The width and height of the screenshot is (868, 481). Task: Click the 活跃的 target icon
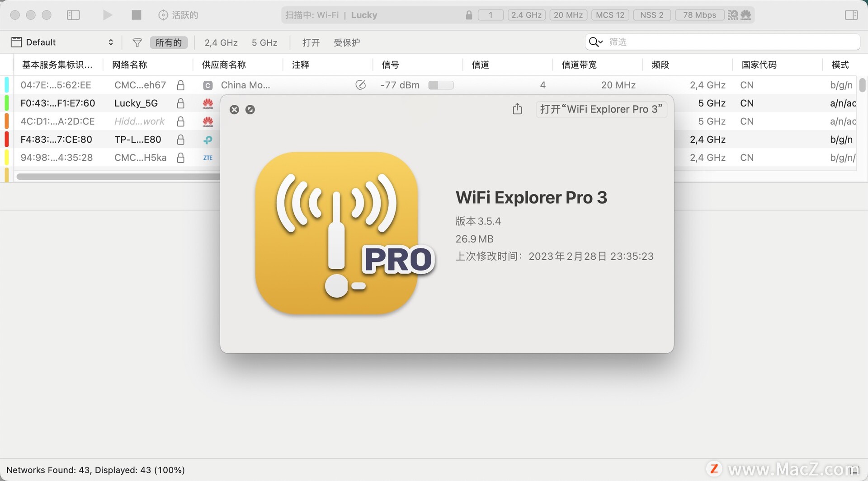(x=163, y=14)
